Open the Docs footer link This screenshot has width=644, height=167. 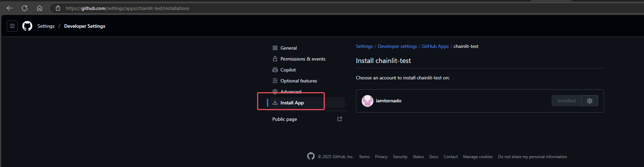434,157
